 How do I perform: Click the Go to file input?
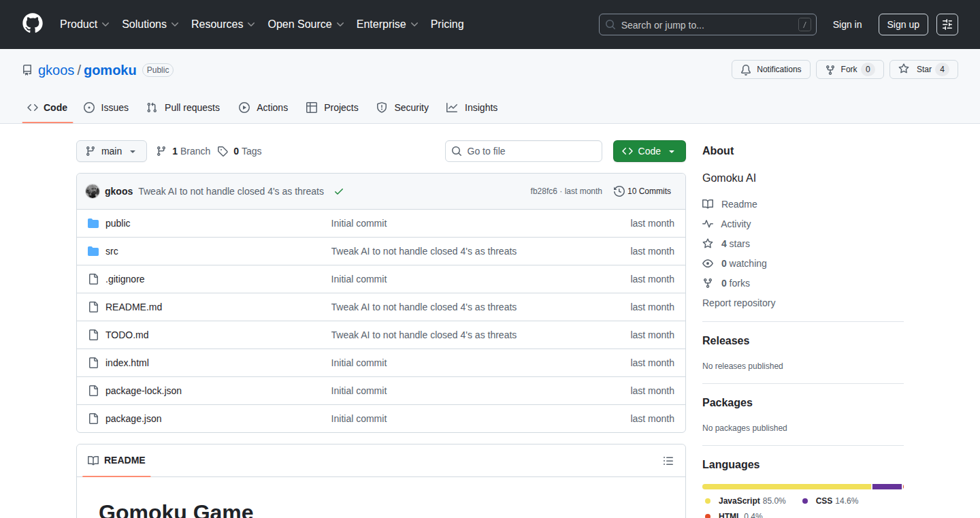[523, 151]
